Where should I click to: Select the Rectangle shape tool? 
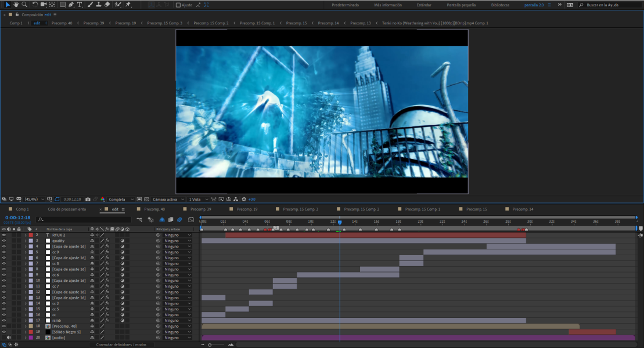63,5
